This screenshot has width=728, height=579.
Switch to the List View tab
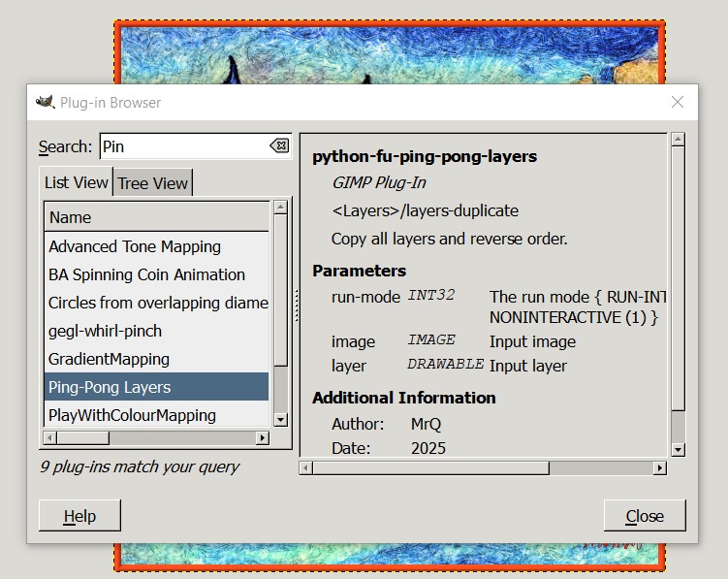pos(77,182)
